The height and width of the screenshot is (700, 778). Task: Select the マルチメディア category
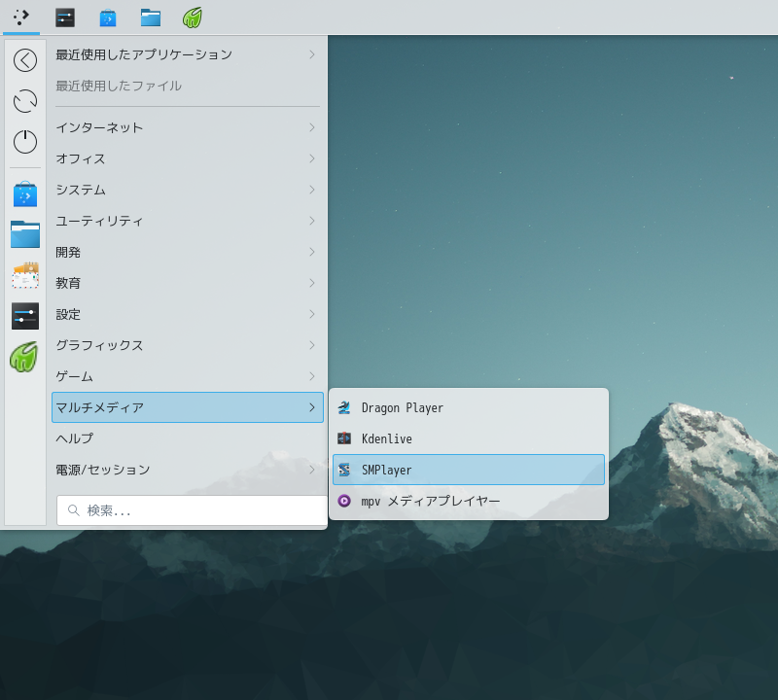coord(188,407)
